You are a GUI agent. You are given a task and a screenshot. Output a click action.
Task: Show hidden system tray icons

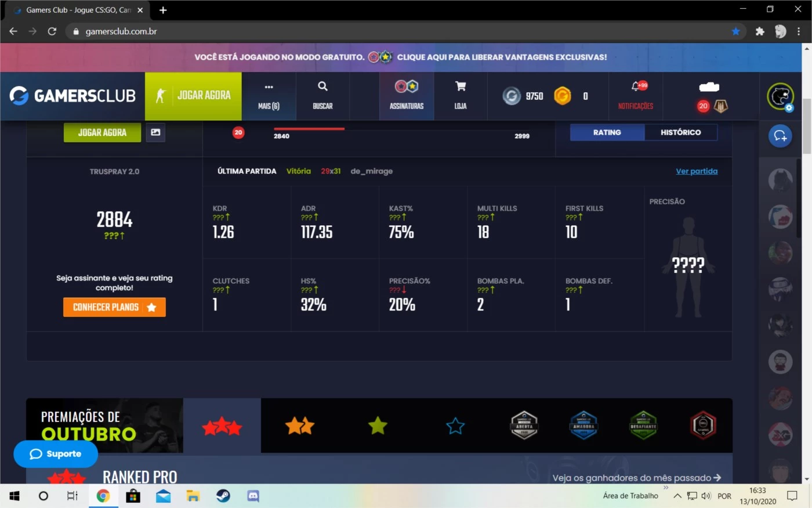coord(677,496)
